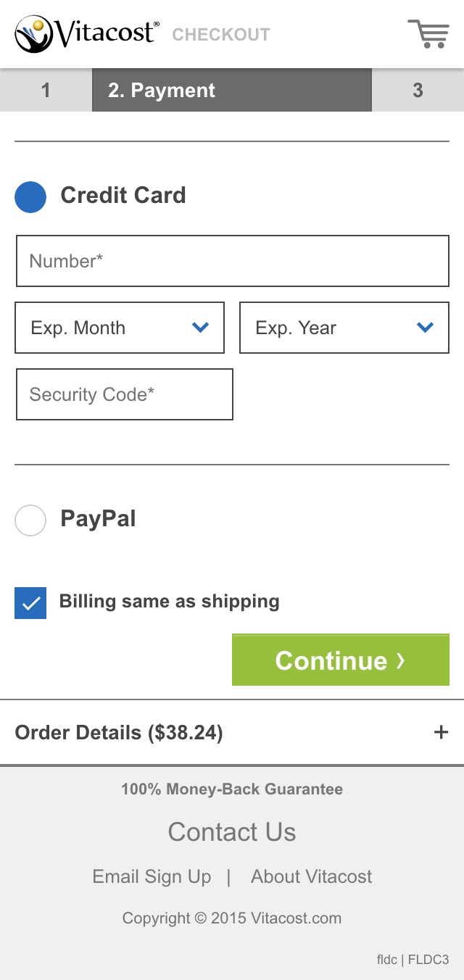This screenshot has height=980, width=464.
Task: Open the Email Sign Up link
Action: [x=151, y=877]
